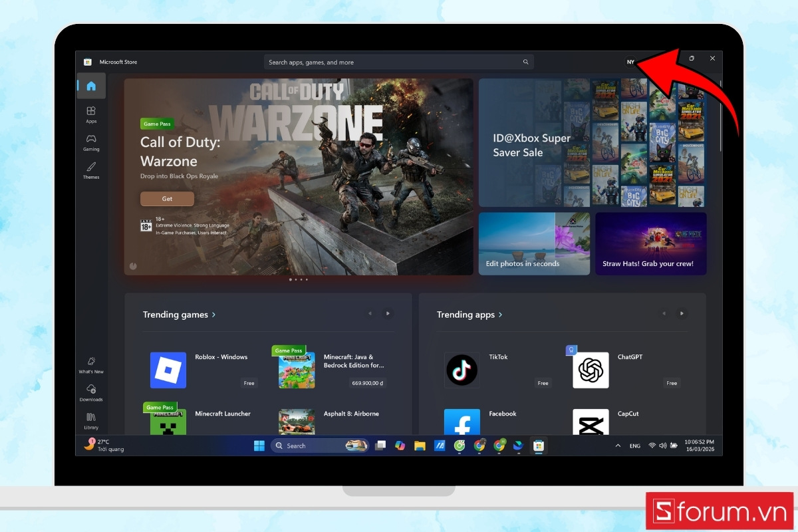
Task: Click the Free label on the TikTok tile
Action: [x=543, y=383]
